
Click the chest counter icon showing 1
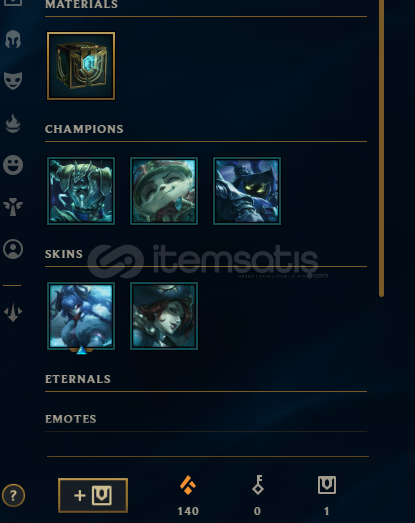click(327, 485)
